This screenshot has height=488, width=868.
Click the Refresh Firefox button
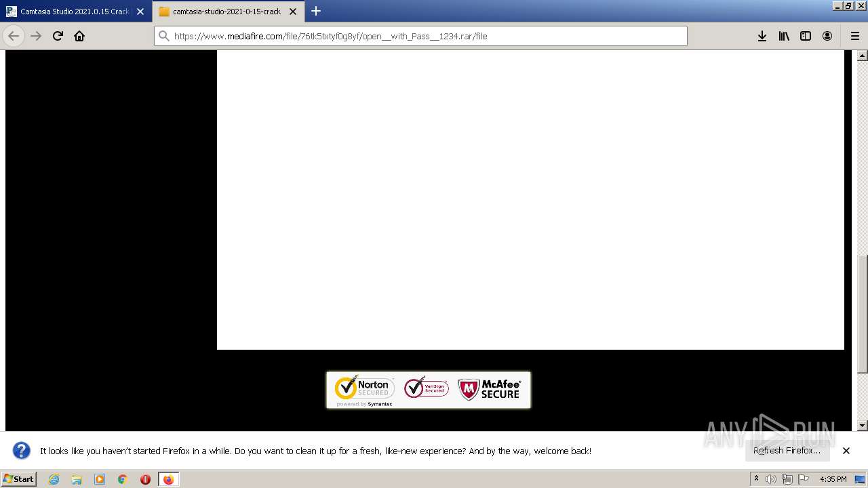[x=787, y=451]
